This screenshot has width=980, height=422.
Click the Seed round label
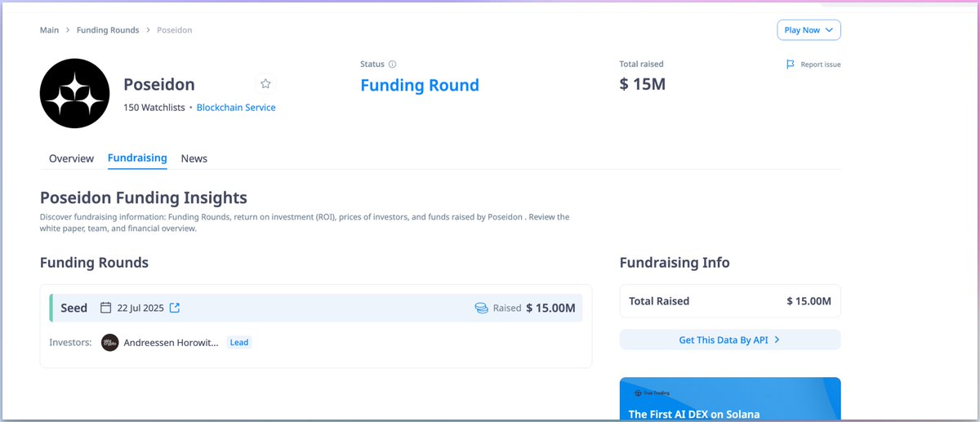click(73, 309)
